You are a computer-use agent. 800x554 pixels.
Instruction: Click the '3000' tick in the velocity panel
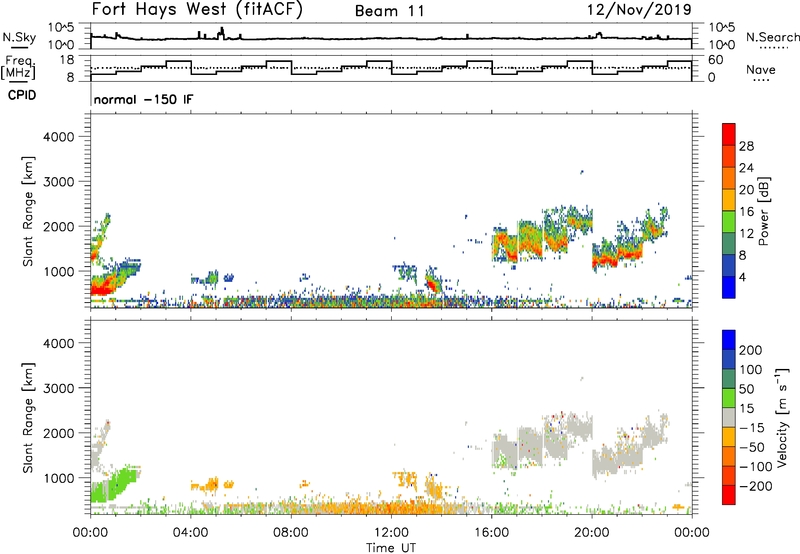(x=59, y=388)
